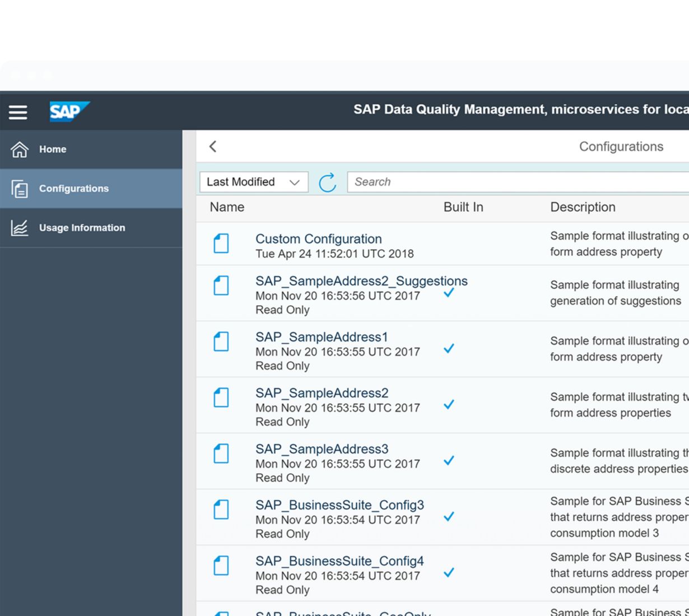Click Read Only label under SAP_SampleAddress1
The image size is (689, 616).
click(x=282, y=366)
